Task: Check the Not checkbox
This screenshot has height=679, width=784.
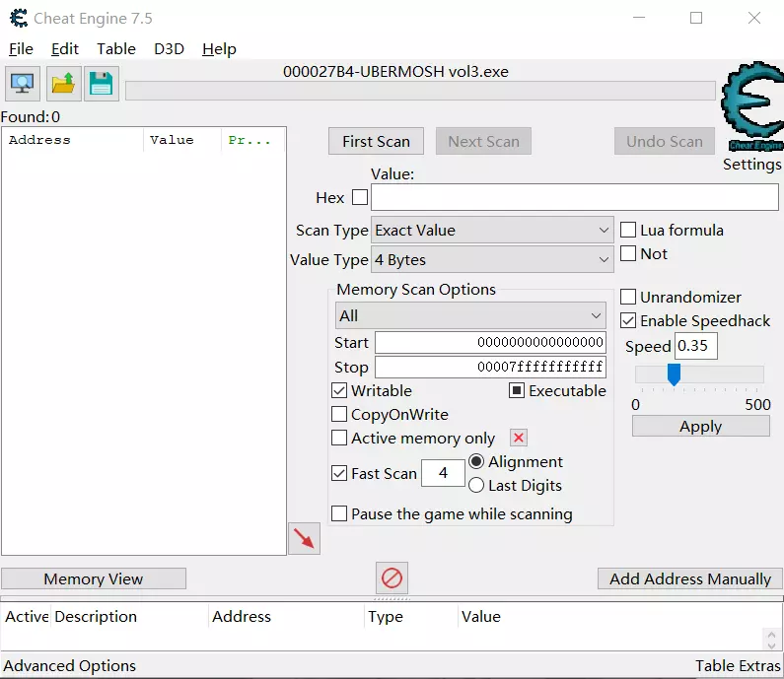Action: click(628, 253)
